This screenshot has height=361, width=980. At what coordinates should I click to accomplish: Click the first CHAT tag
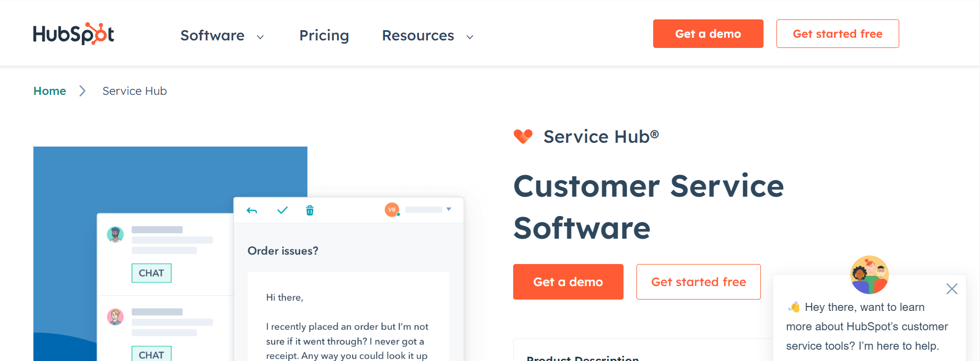(x=151, y=273)
